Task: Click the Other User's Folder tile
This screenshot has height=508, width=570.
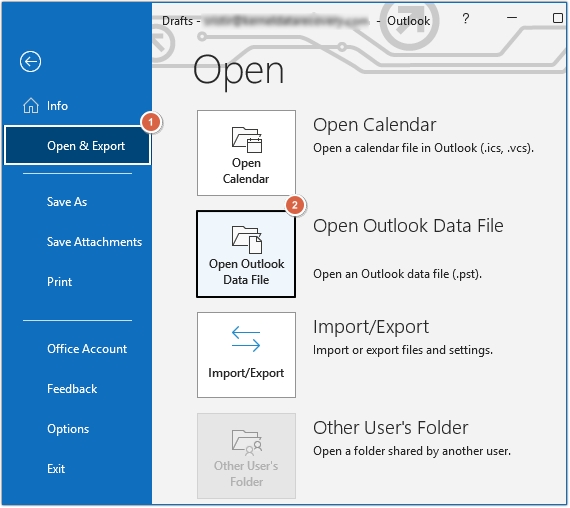Action: click(x=246, y=456)
